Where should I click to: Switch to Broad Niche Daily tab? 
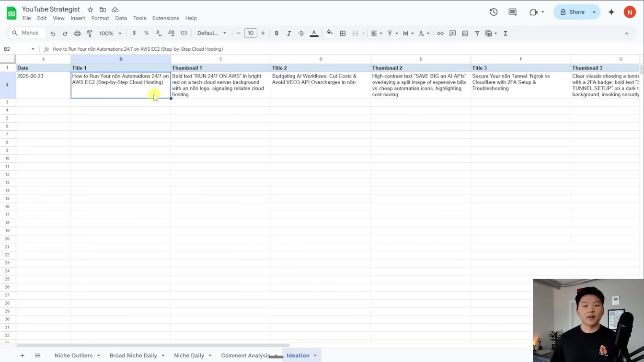coord(133,355)
